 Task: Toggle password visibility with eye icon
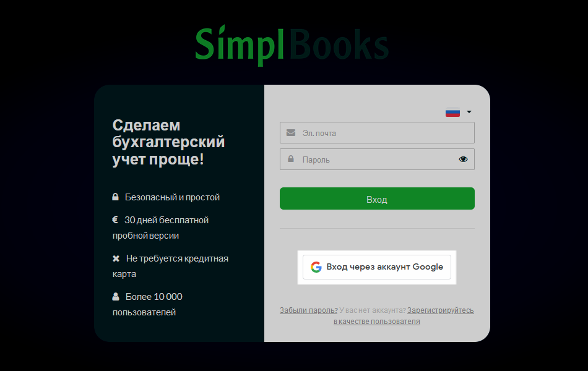pos(463,160)
